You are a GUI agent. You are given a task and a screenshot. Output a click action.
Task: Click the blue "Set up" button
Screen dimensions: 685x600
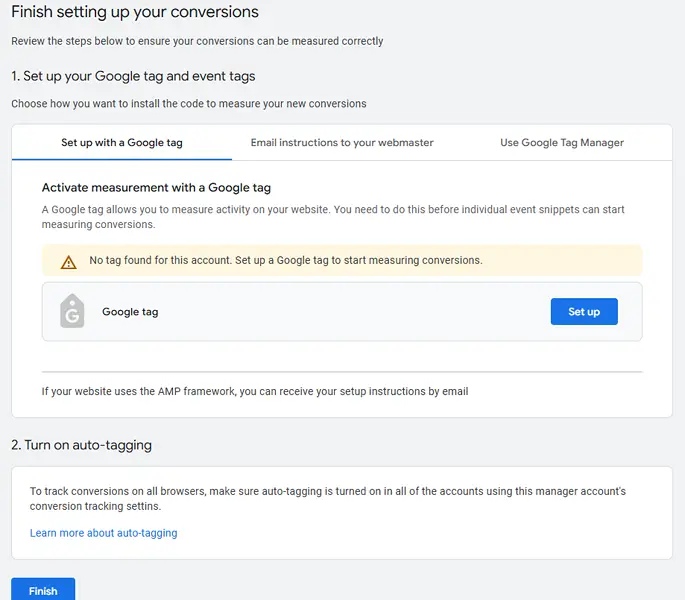(584, 312)
